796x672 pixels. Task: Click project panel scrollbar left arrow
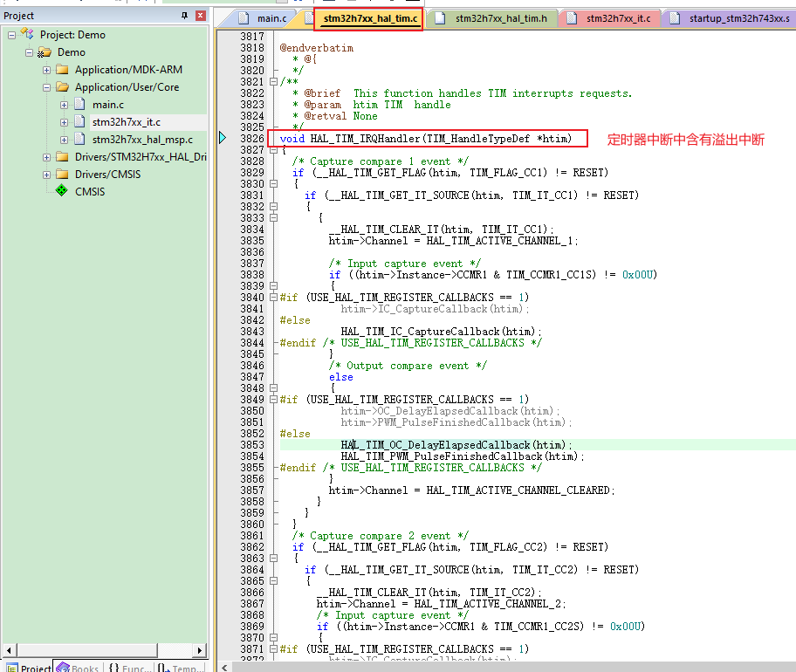pos(9,650)
